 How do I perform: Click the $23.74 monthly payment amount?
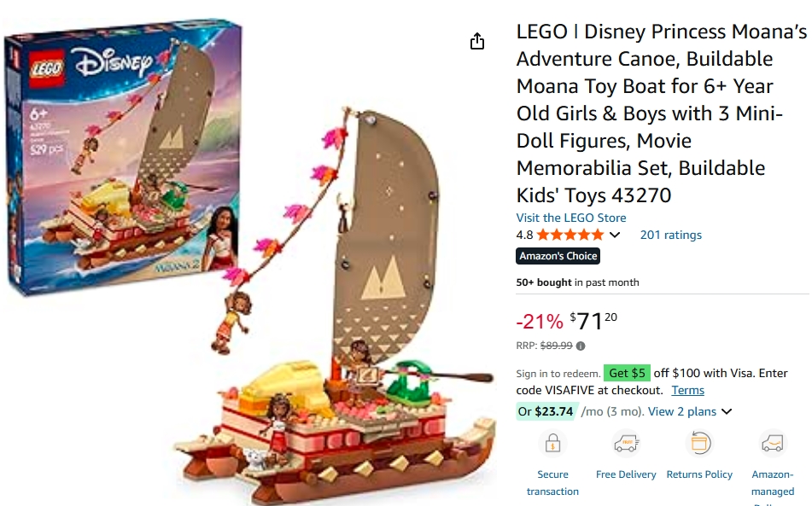(554, 411)
